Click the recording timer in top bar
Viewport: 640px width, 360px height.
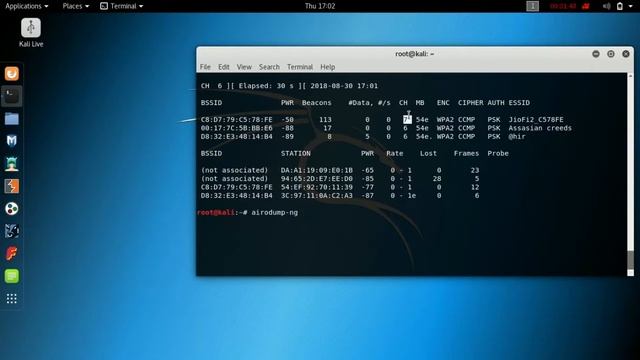click(x=563, y=6)
